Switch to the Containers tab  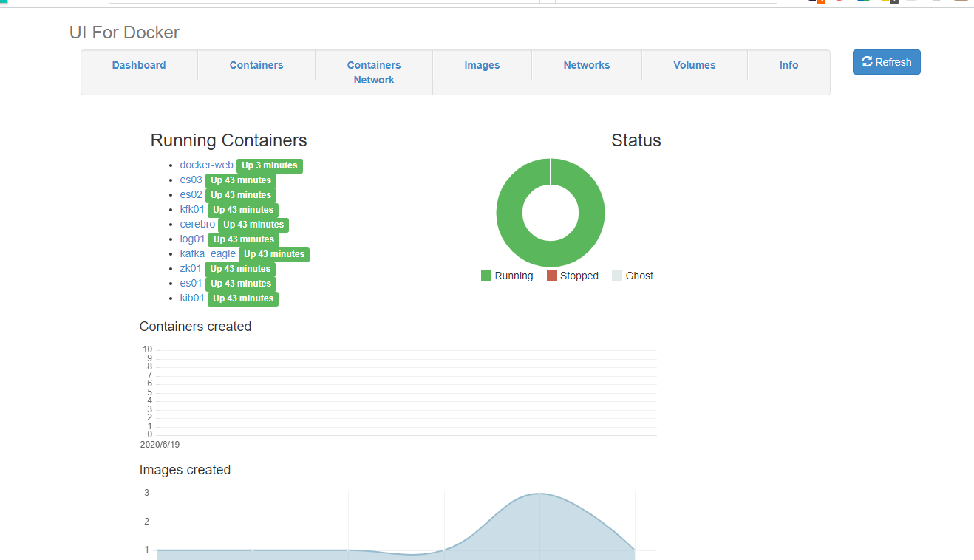click(x=256, y=65)
